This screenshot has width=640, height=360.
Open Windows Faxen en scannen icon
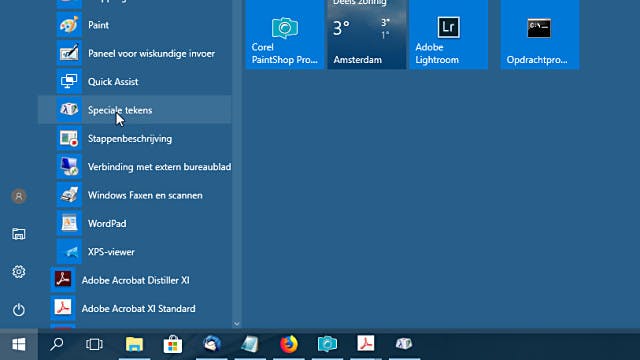69,195
